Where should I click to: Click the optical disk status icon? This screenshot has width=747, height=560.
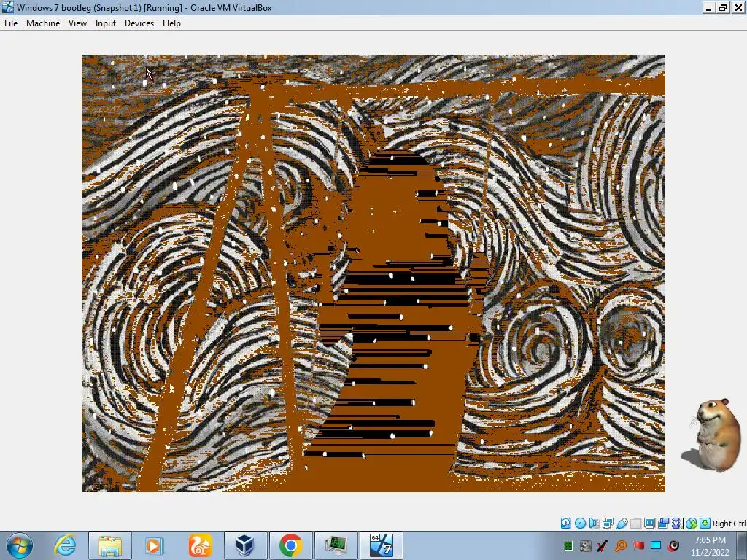(580, 524)
